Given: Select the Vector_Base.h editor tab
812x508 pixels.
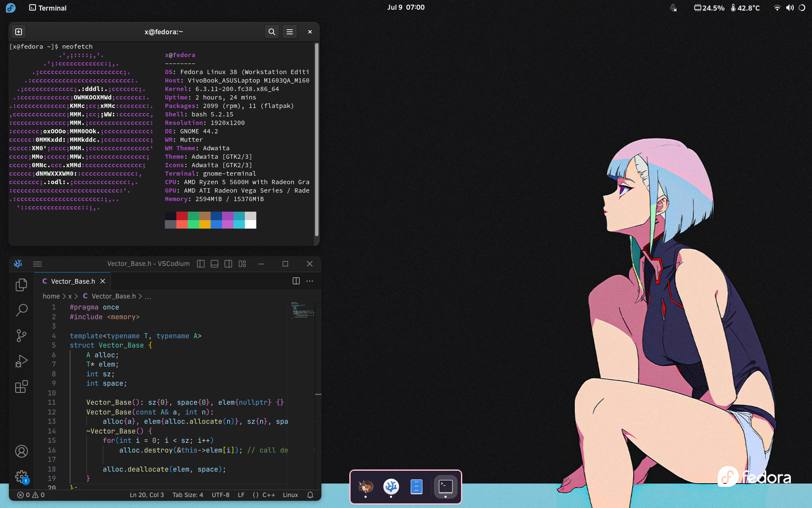Looking at the screenshot, I should click(73, 282).
